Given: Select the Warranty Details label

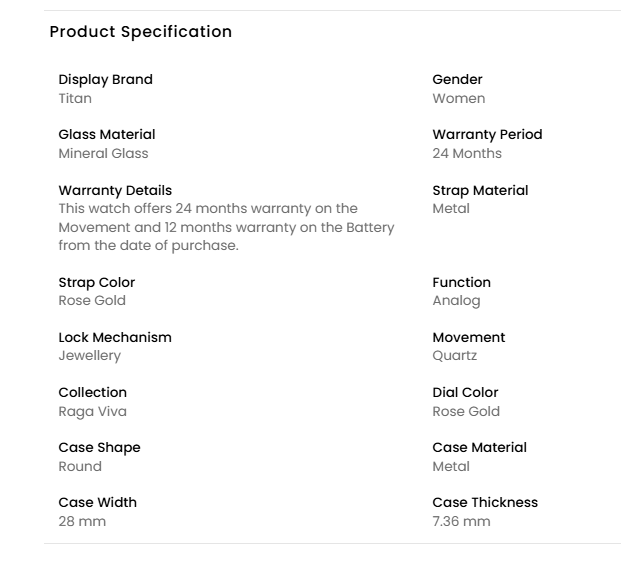Looking at the screenshot, I should coord(115,190).
